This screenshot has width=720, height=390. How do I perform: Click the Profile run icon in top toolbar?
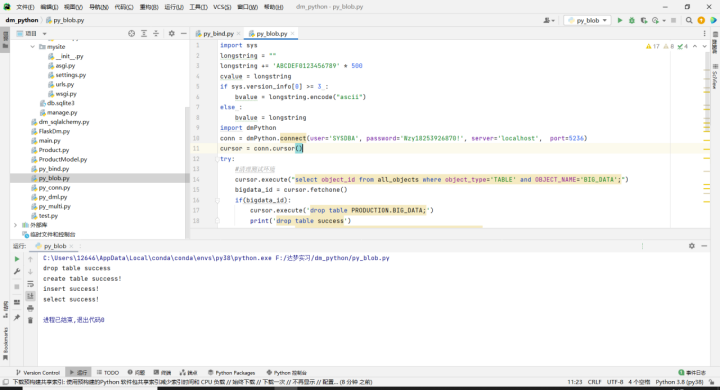[655, 20]
